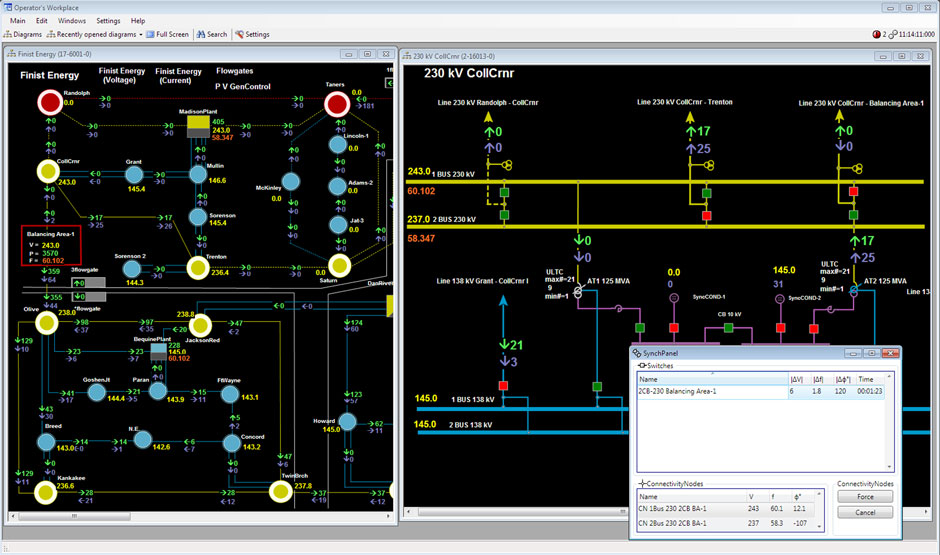
Task: Open the Help menu
Action: [138, 20]
